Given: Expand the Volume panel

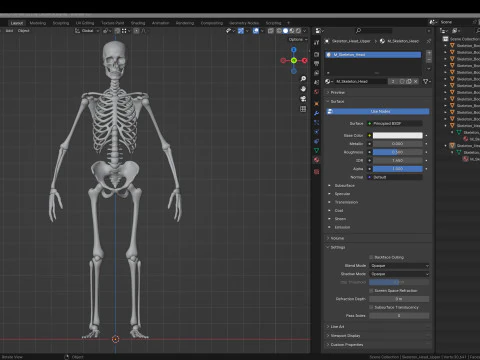Looking at the screenshot, I should [x=378, y=238].
